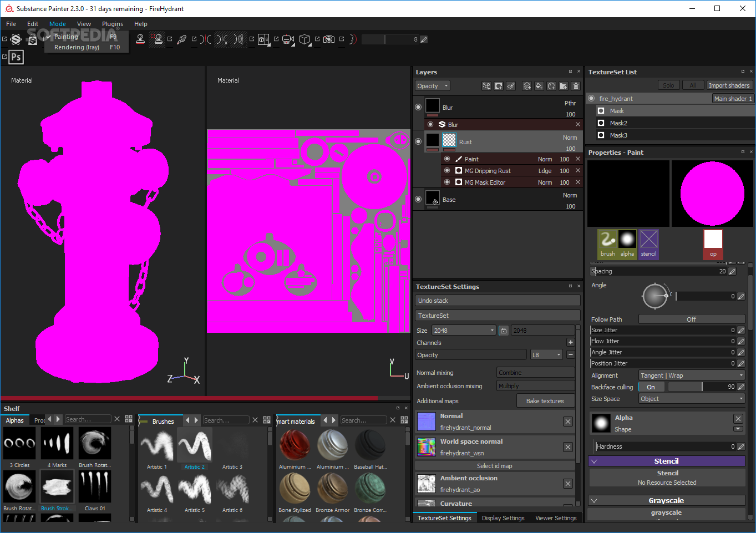
Task: Open the L8 channel format dropdown
Action: pos(546,355)
